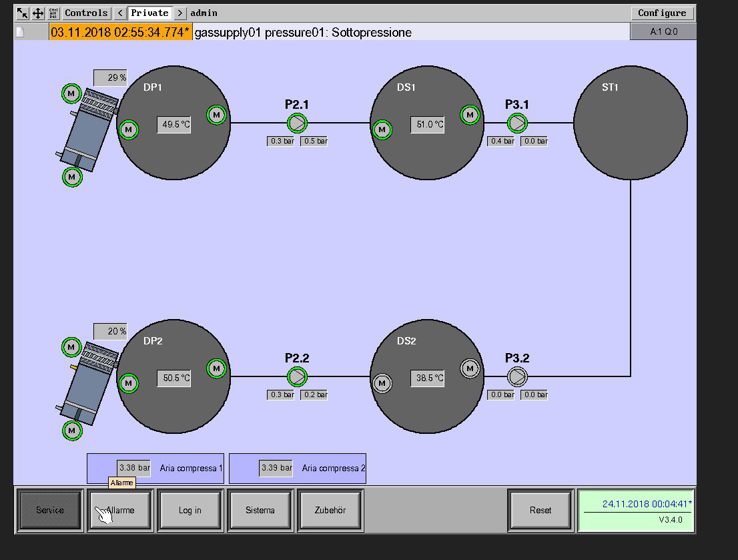Viewport: 738px width, 560px height.
Task: Select pump P2.1 icon
Action: [297, 123]
